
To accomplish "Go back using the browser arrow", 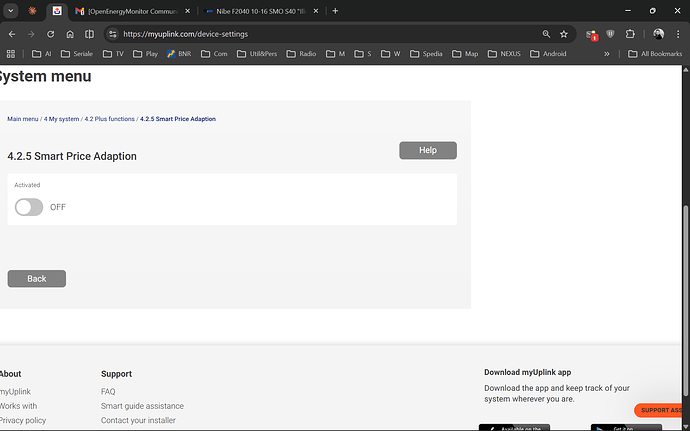I will tap(10, 33).
